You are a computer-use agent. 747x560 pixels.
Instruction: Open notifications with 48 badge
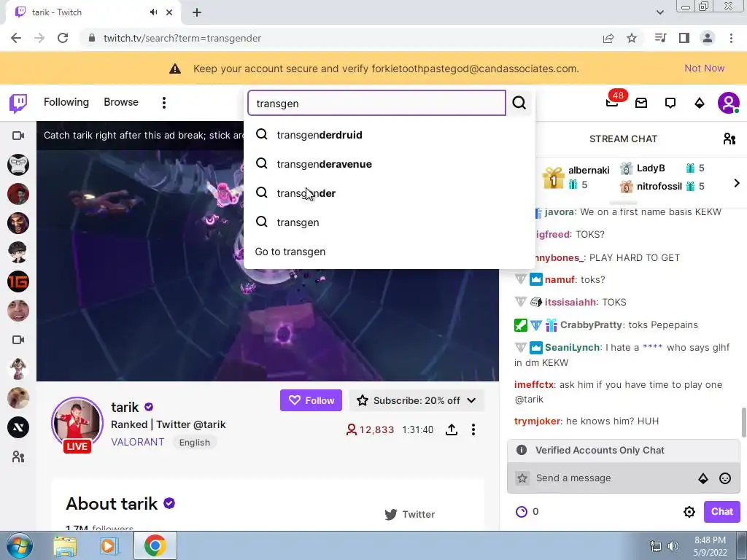(x=612, y=102)
